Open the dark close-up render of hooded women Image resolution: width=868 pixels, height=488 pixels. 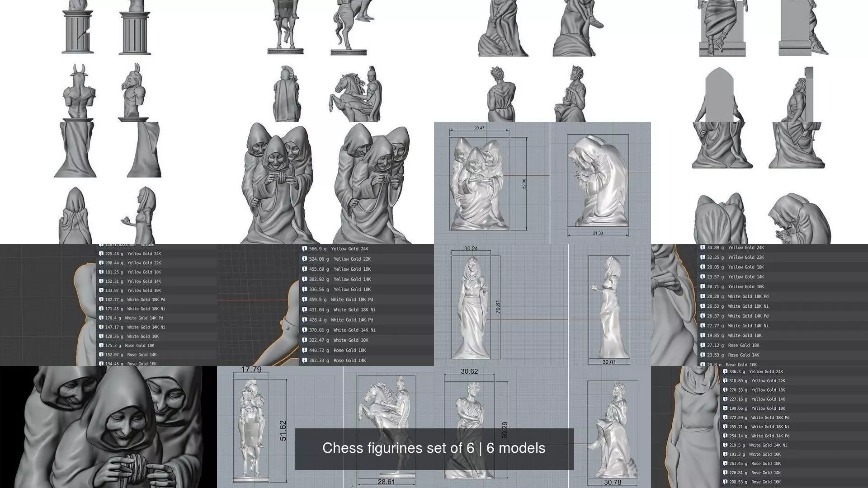108,427
